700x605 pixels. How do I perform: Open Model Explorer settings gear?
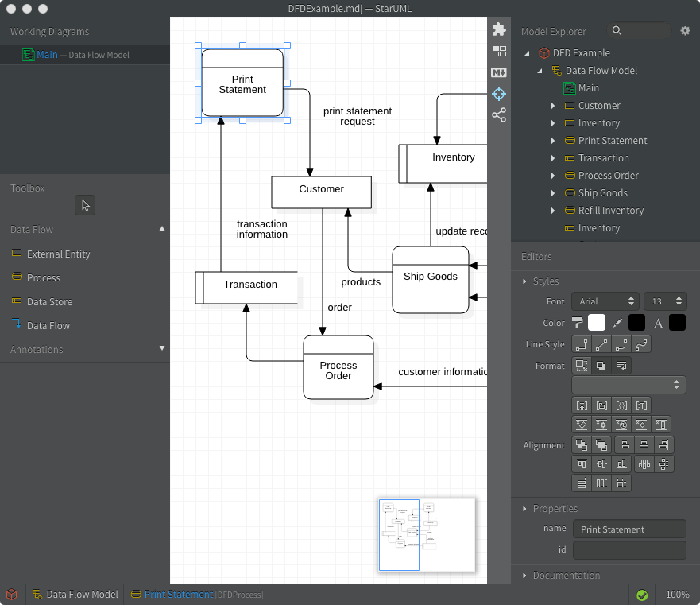[686, 31]
